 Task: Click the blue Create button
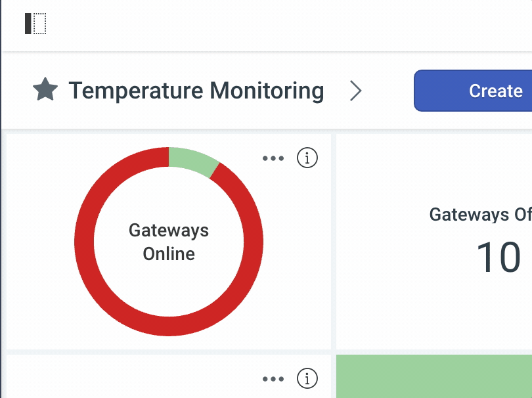[x=473, y=91]
